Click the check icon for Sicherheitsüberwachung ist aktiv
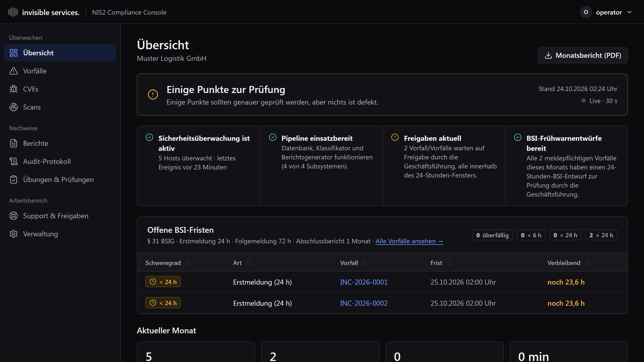 (x=149, y=137)
